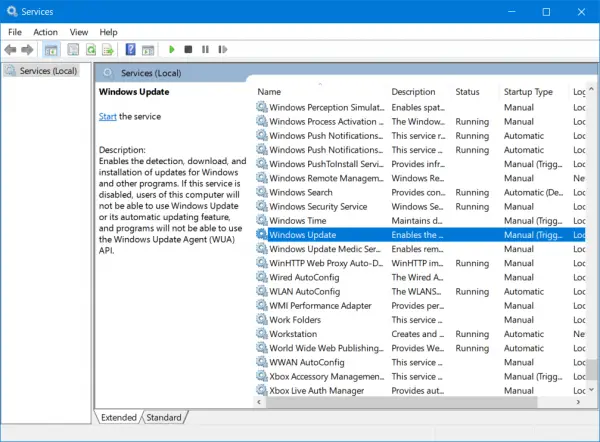Click the Back arrow in the toolbar
600x442 pixels.
(x=11, y=49)
